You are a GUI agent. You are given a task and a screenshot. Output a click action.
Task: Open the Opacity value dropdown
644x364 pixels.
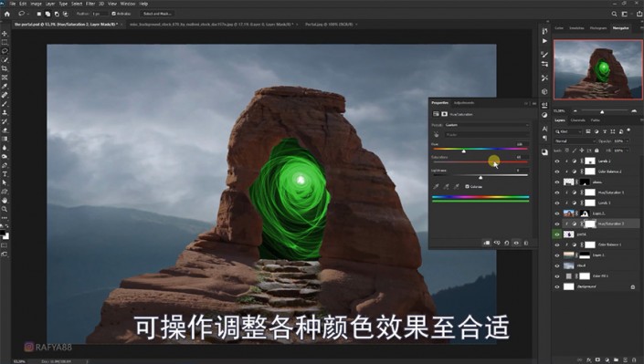point(628,140)
